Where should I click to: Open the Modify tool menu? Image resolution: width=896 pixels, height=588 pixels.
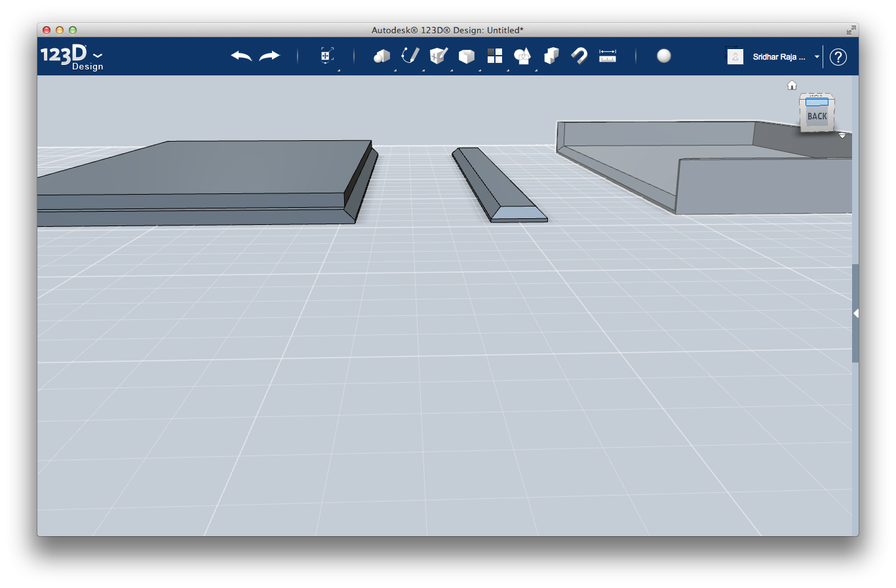coord(467,56)
